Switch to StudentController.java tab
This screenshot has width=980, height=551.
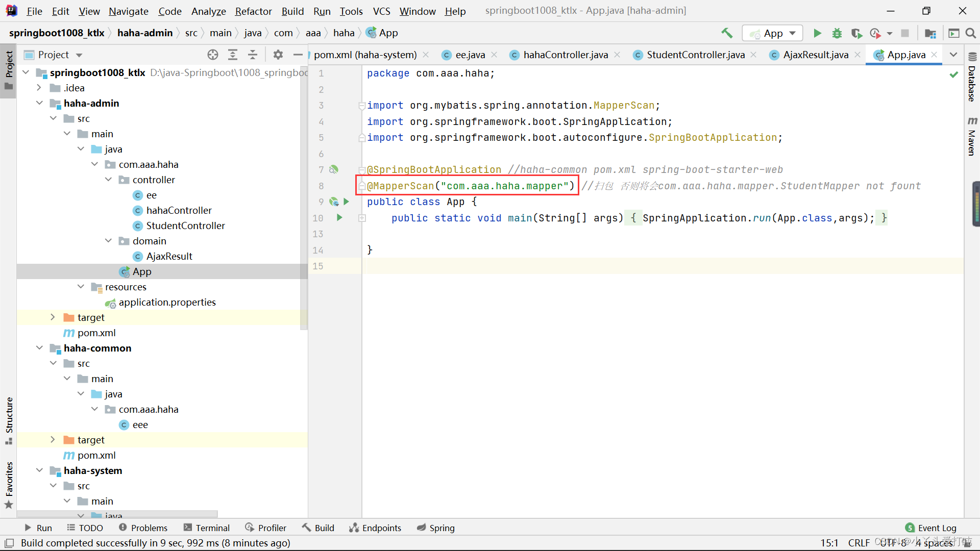(695, 55)
